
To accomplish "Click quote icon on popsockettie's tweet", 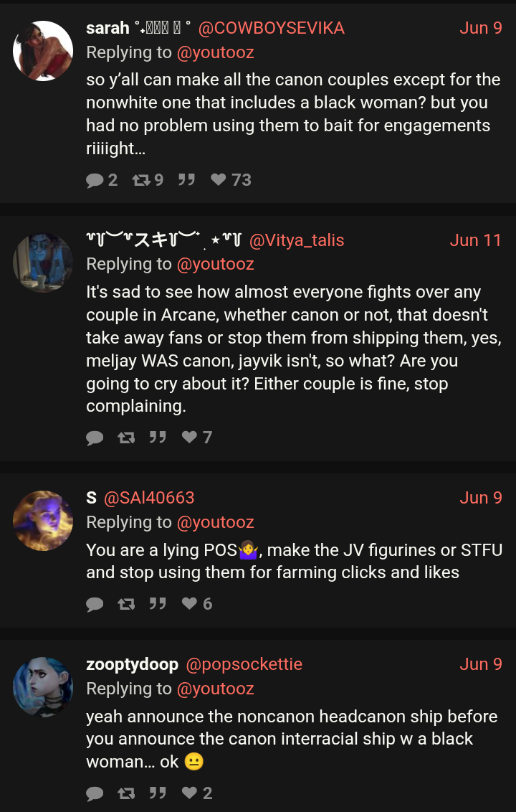I will (158, 793).
